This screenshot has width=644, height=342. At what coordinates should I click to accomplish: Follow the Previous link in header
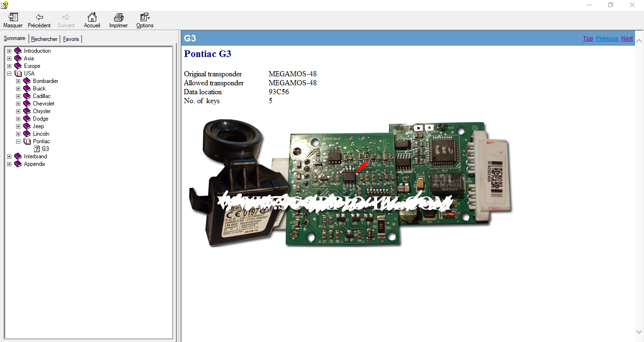point(607,39)
